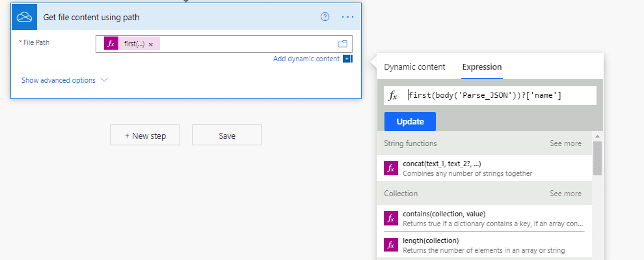Open help for Get file content action
This screenshot has width=644, height=260.
point(325,17)
